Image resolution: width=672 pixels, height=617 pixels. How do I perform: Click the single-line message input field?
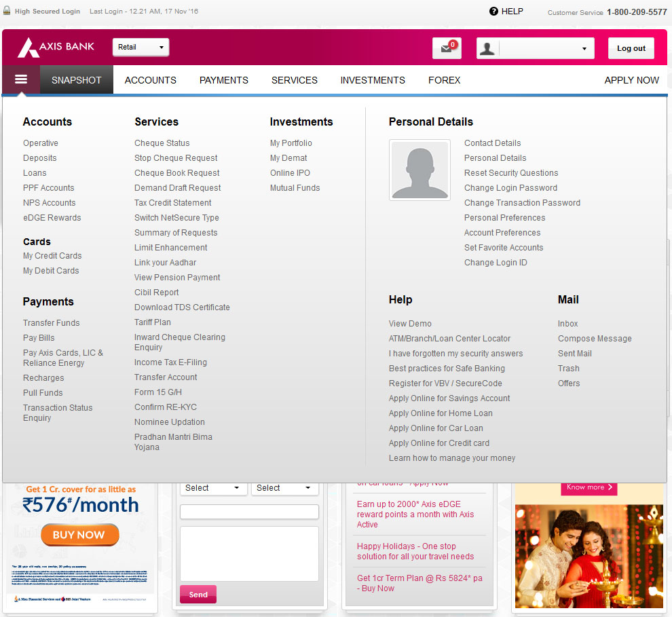pos(249,512)
